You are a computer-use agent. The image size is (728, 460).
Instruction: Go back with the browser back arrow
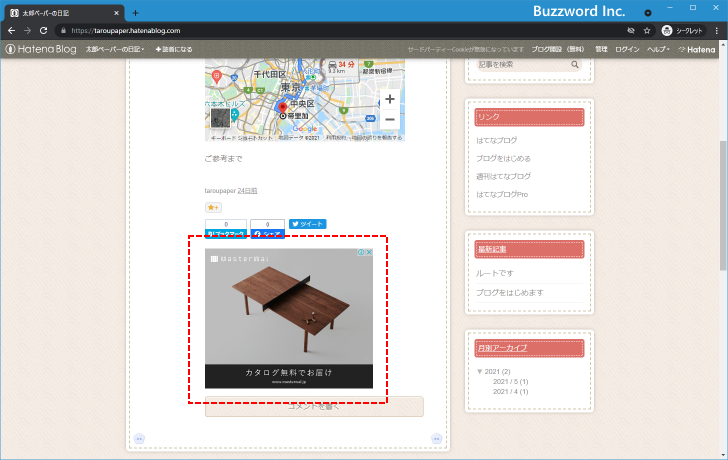pyautogui.click(x=12, y=31)
